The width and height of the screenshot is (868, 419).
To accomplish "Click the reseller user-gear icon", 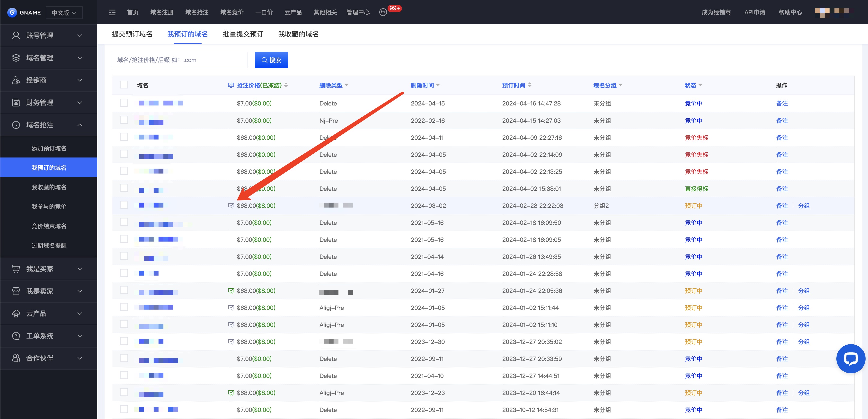I will 16,80.
